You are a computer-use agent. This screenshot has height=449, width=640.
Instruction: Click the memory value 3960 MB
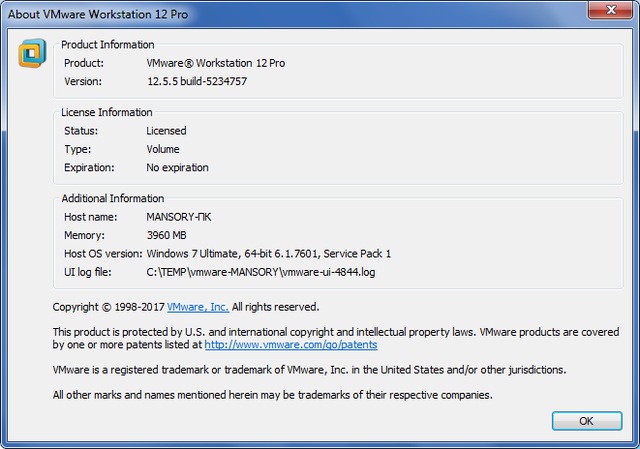click(x=167, y=235)
